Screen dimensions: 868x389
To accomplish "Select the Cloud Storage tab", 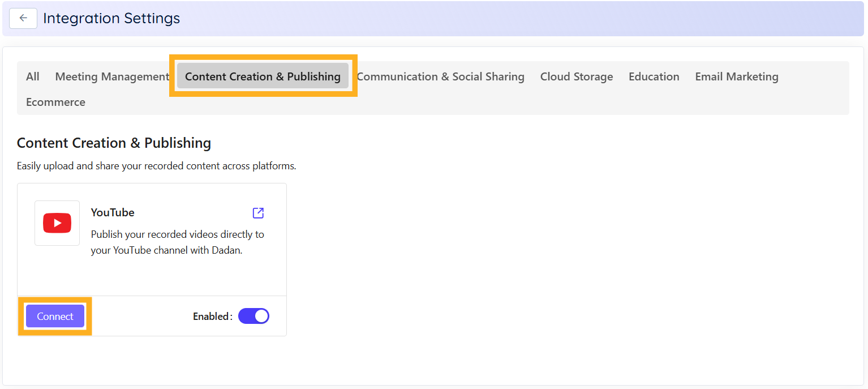I will coord(576,76).
